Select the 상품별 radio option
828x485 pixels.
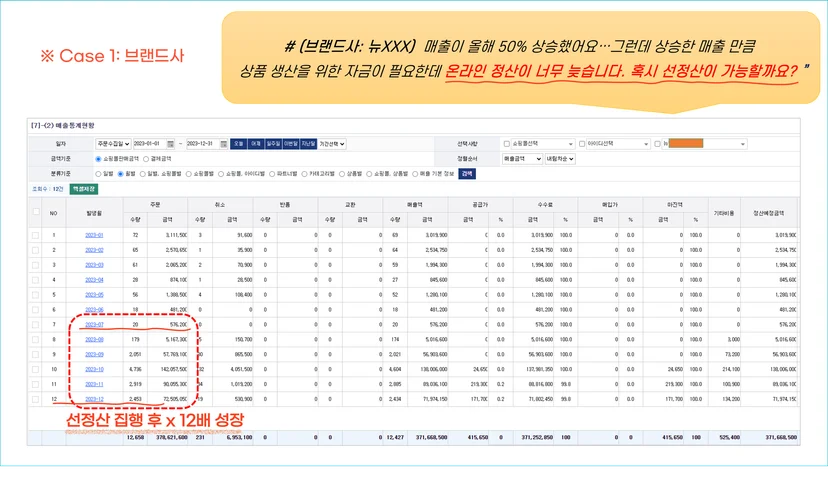(x=342, y=174)
